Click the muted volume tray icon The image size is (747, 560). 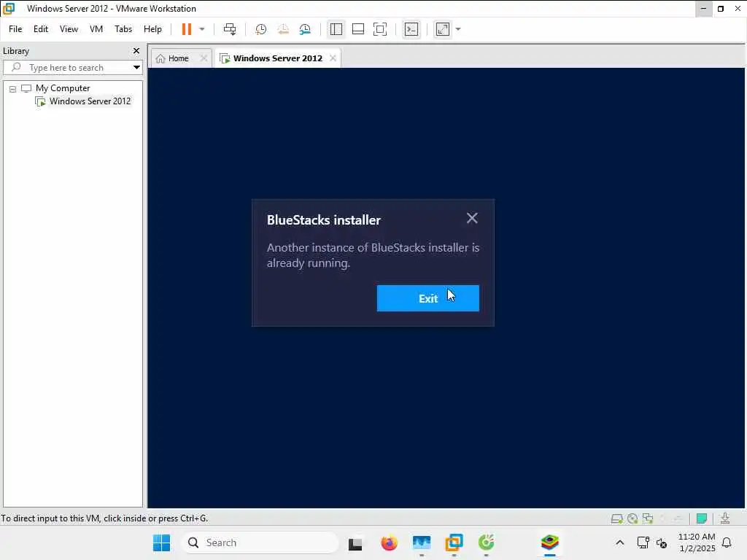point(661,542)
